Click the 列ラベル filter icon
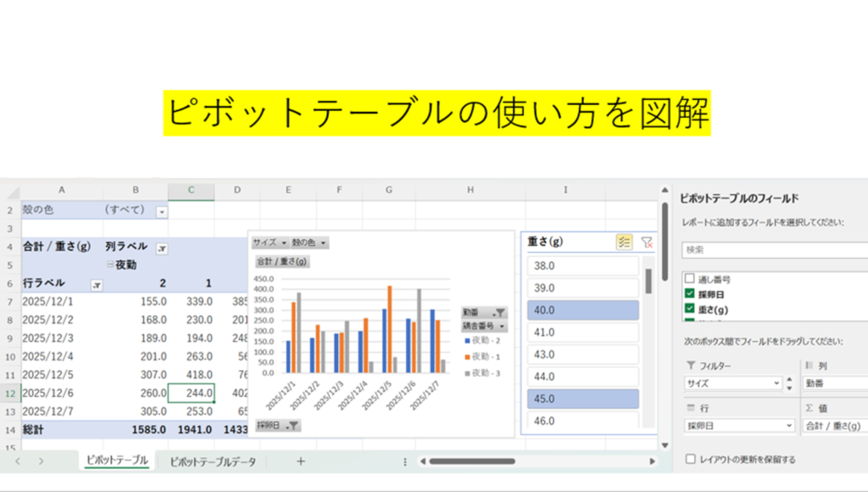 pos(161,248)
